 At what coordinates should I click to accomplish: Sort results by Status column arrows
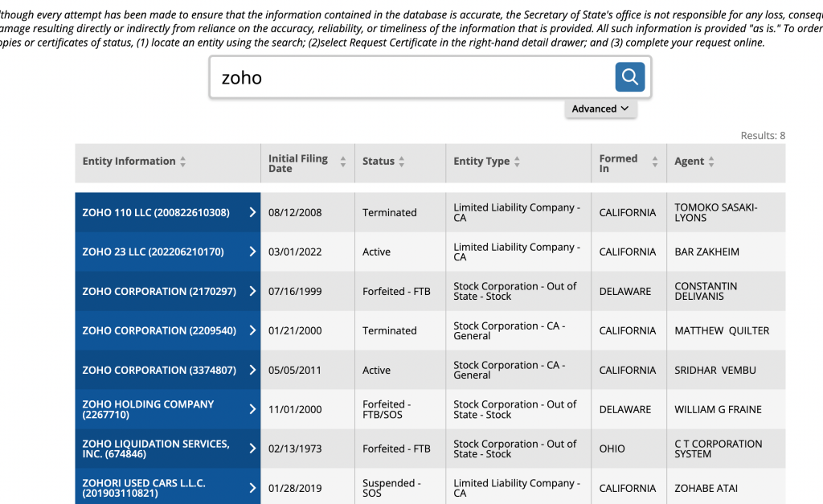402,162
